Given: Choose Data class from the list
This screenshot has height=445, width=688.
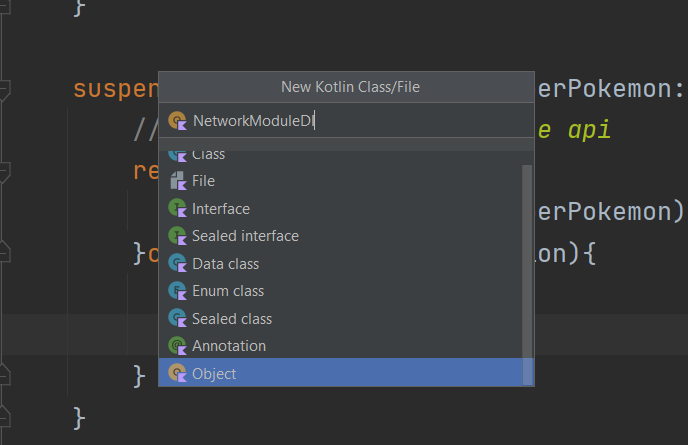Looking at the screenshot, I should [x=225, y=264].
